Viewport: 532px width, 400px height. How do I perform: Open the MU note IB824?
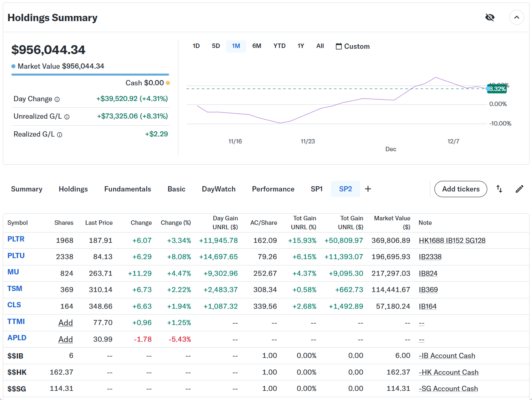pyautogui.click(x=428, y=274)
